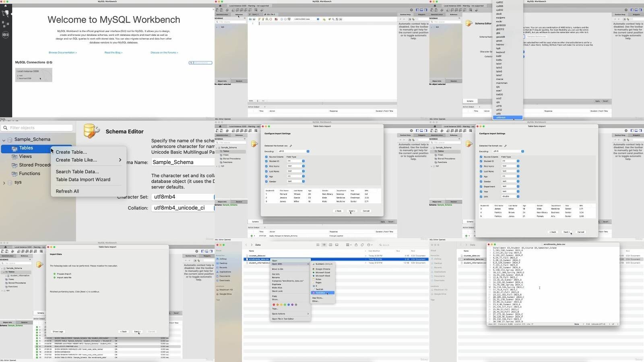Open Google Drive in the Finder sidebar with the context menu

pos(224,294)
